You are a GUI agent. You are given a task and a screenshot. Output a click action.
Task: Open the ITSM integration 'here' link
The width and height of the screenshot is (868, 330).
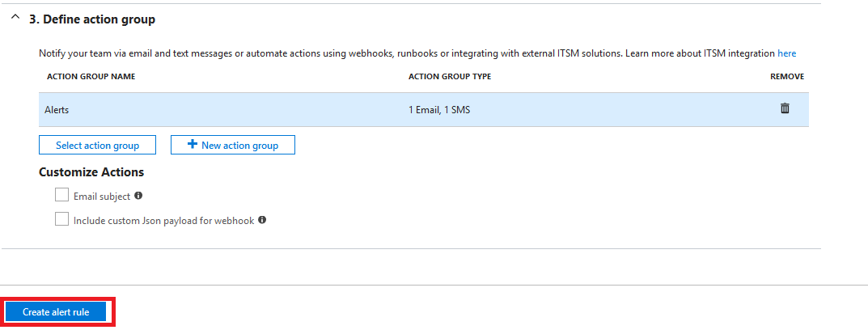tap(786, 53)
